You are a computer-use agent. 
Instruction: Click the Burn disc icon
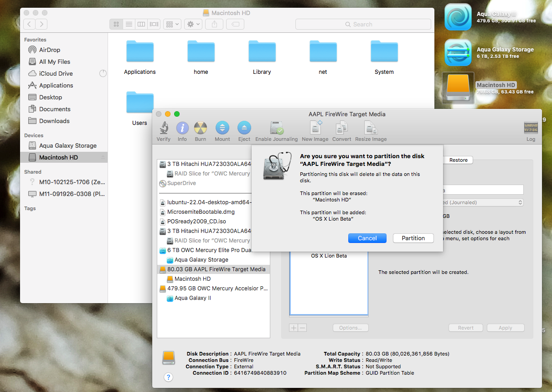click(x=201, y=128)
